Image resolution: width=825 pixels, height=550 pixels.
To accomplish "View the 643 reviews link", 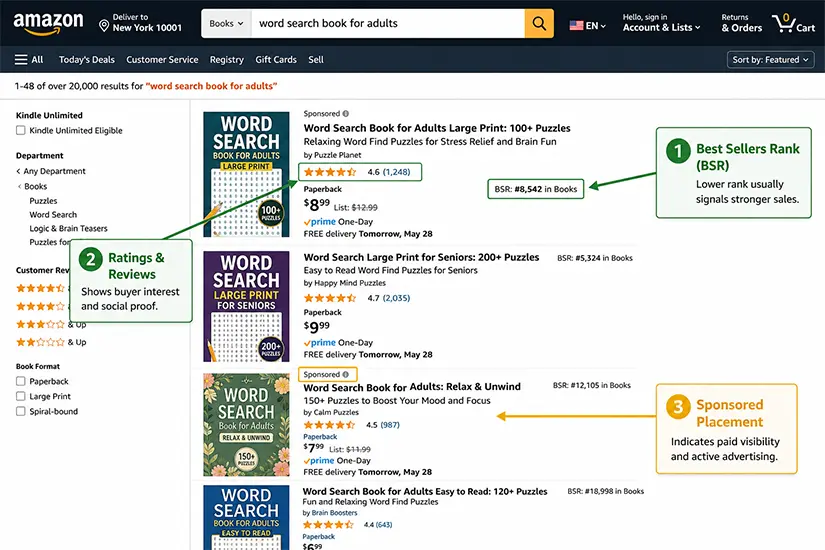I will 384,525.
